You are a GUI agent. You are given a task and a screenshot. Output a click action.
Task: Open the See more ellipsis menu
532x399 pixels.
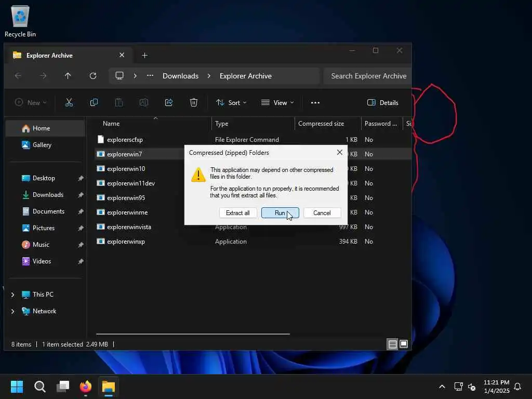pos(315,102)
